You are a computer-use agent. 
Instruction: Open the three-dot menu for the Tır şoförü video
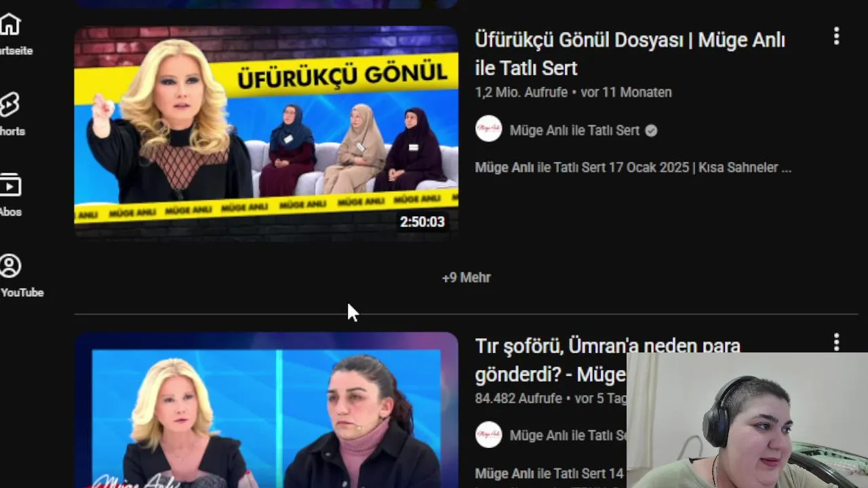tap(836, 342)
